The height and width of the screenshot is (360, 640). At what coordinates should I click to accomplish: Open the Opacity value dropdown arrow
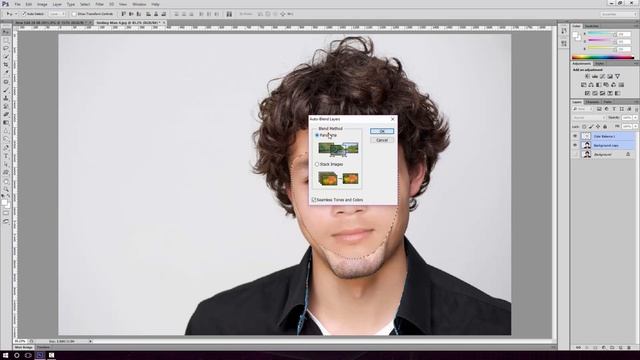[x=635, y=118]
